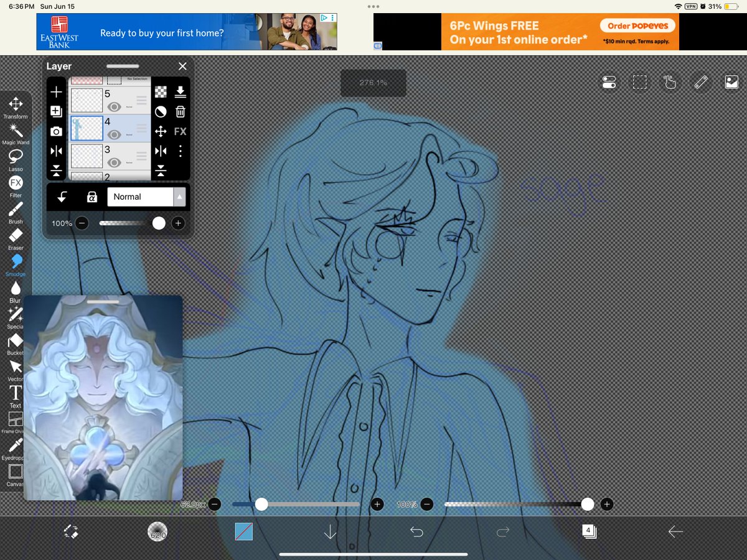Decrease brush opacity with minus button
747x560 pixels.
coord(426,504)
